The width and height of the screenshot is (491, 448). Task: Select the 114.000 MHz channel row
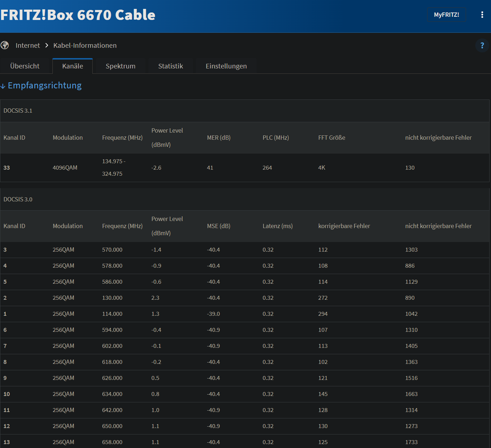[x=245, y=314]
